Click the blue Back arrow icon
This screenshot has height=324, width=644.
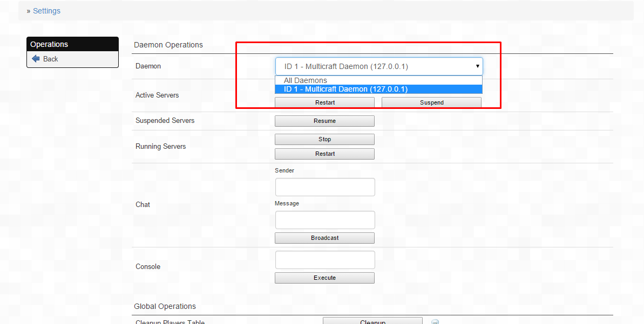tap(36, 59)
